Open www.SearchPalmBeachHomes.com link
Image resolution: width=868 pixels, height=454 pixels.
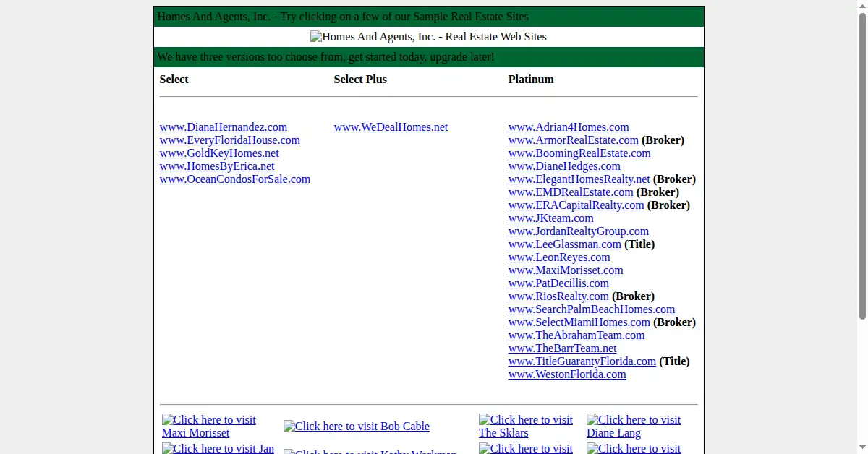592,309
